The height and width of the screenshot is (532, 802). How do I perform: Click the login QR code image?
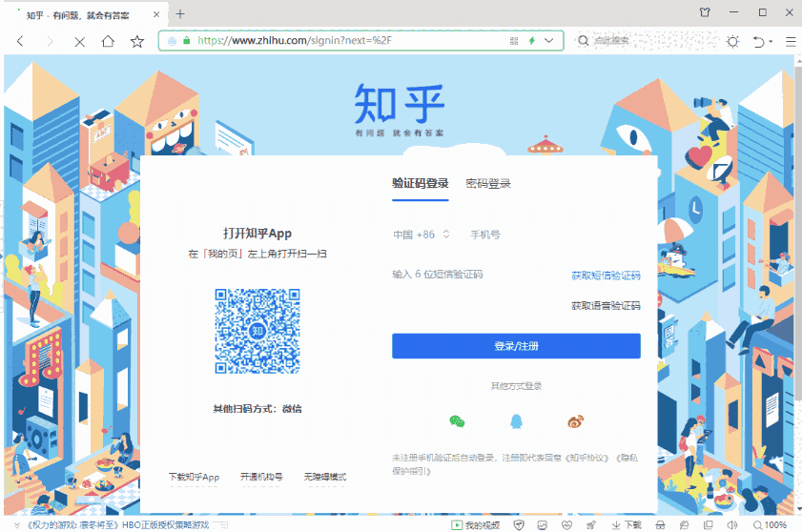pyautogui.click(x=257, y=331)
